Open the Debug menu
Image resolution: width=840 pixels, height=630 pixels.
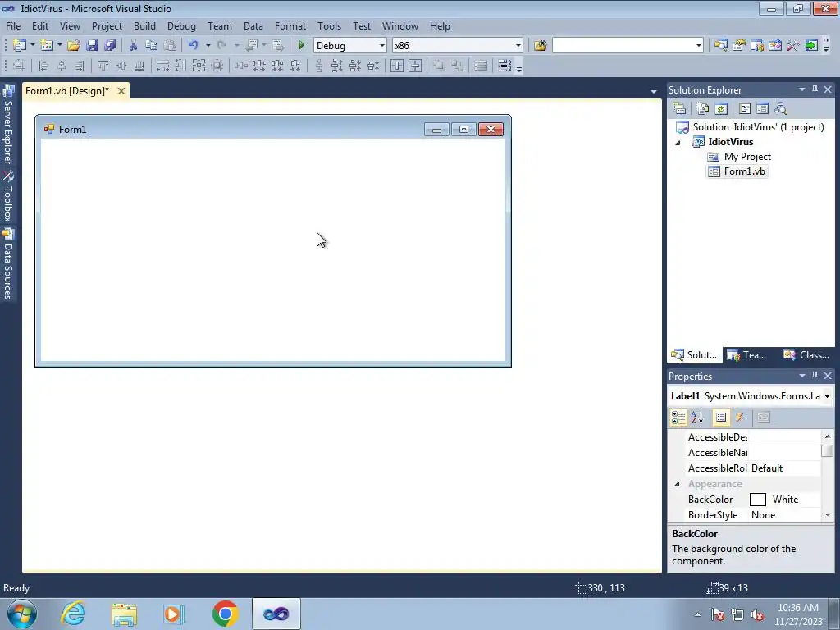[181, 25]
